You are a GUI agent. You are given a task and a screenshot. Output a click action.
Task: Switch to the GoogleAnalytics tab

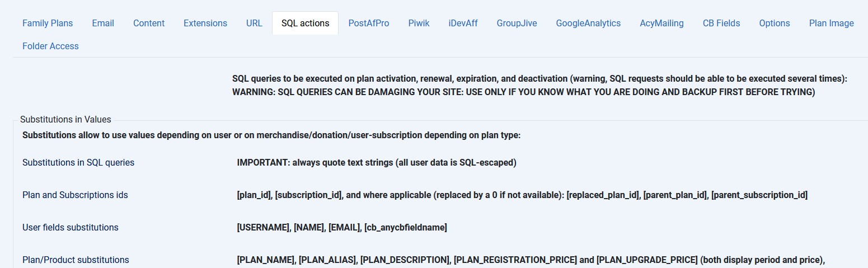(588, 23)
